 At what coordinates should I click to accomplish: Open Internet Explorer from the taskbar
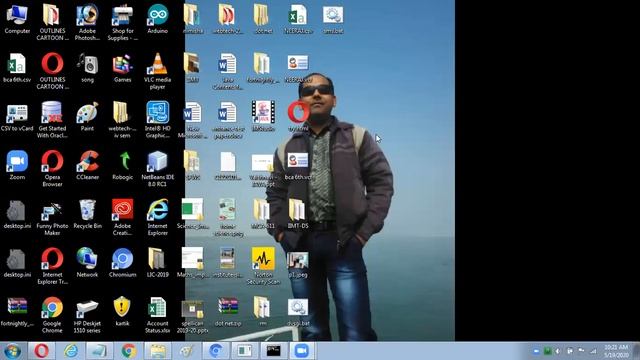[x=71, y=351]
